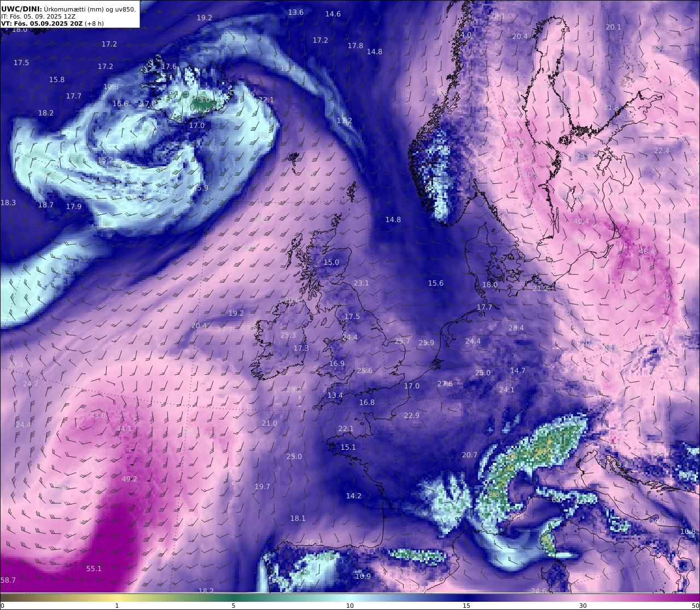Click the 17.6 label near Iceland

[x=169, y=66]
